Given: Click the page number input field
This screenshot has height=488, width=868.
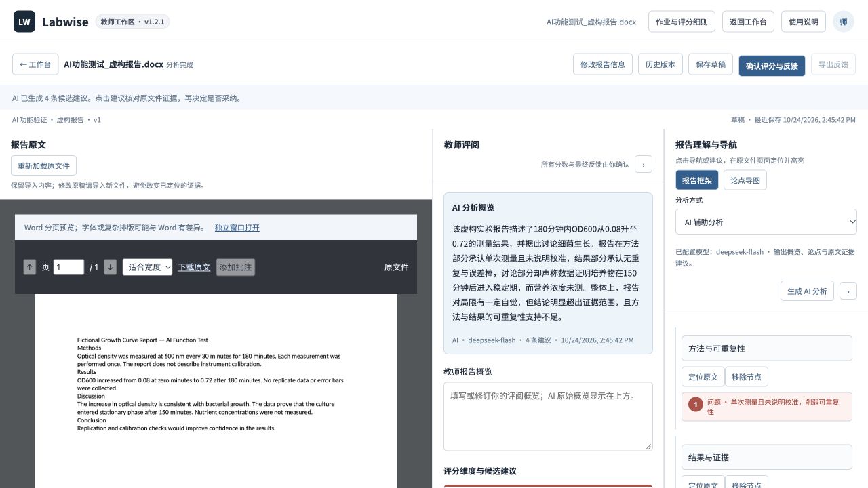Looking at the screenshot, I should (68, 267).
